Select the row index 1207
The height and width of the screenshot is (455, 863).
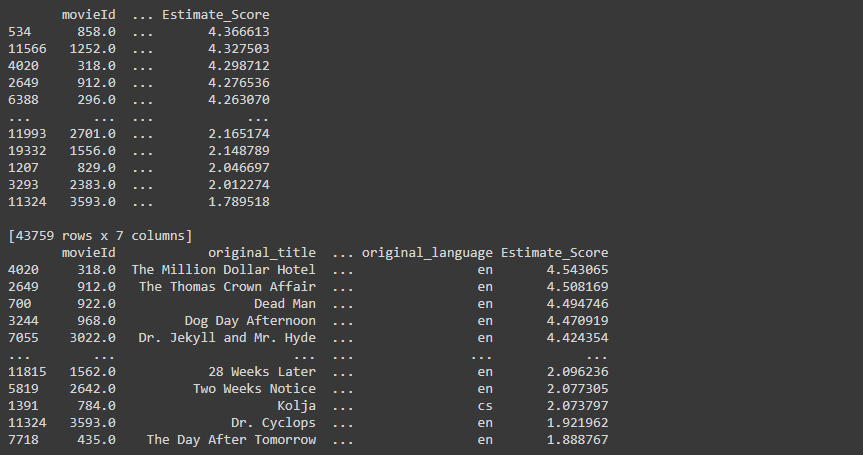23,168
